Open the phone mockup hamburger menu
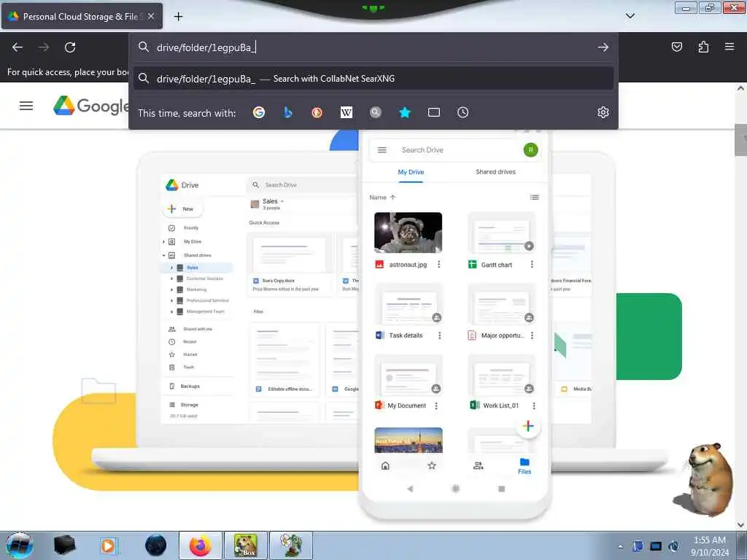The height and width of the screenshot is (560, 747). point(382,150)
